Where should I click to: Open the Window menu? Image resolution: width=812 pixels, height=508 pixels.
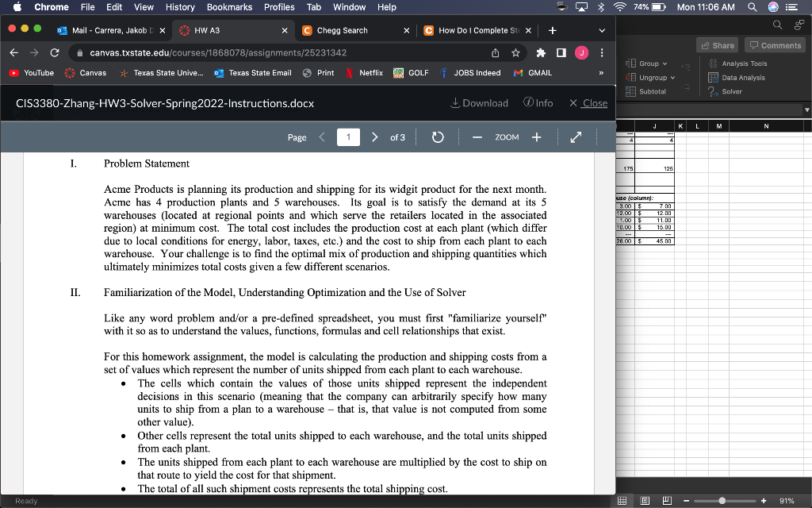click(349, 6)
